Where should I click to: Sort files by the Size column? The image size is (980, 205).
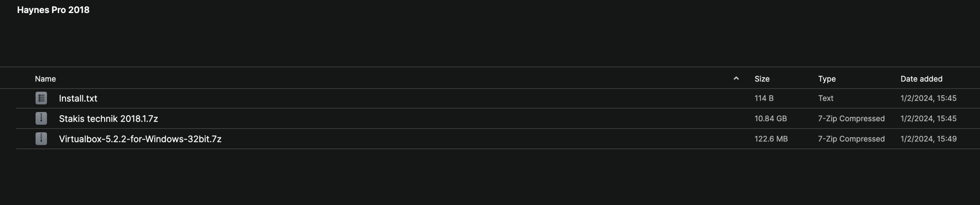pyautogui.click(x=762, y=79)
